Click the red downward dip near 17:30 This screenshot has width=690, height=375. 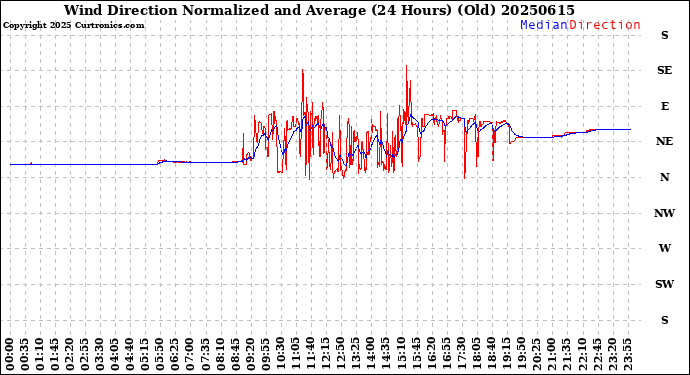[x=465, y=150]
